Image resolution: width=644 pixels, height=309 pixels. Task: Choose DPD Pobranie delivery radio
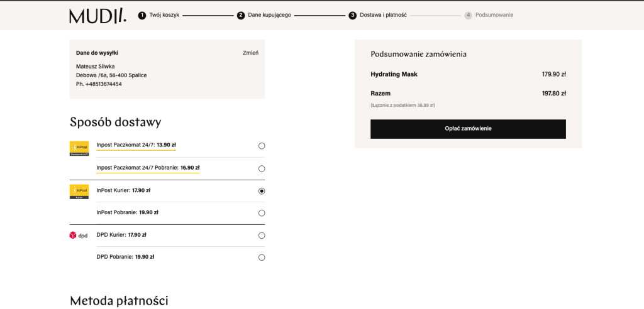262,257
